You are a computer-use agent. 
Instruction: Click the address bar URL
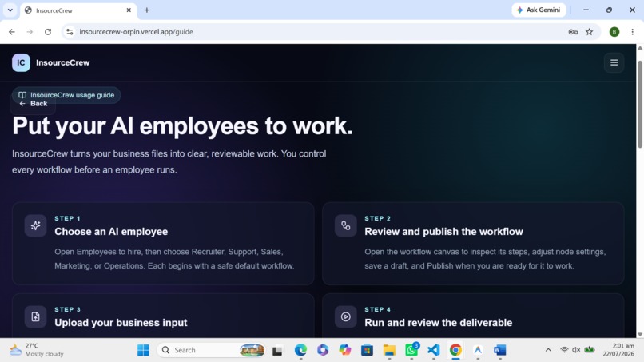[136, 32]
